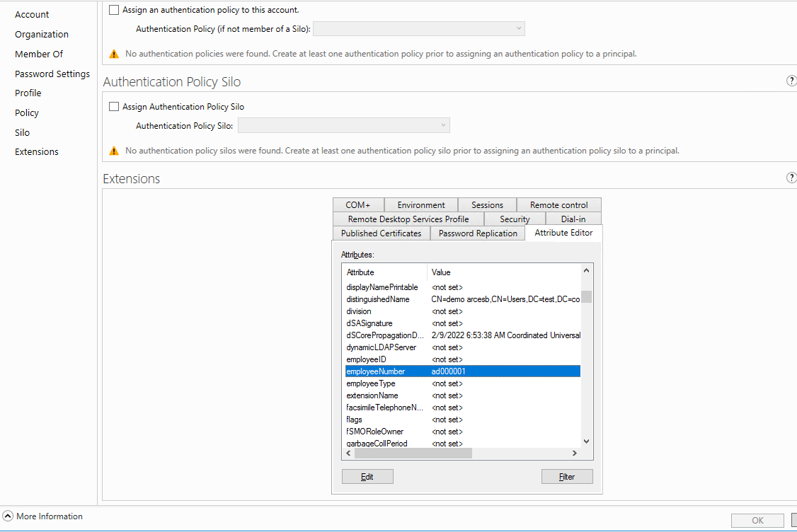Select the Dial-in tab
Screen dimensions: 797x532
tap(573, 219)
